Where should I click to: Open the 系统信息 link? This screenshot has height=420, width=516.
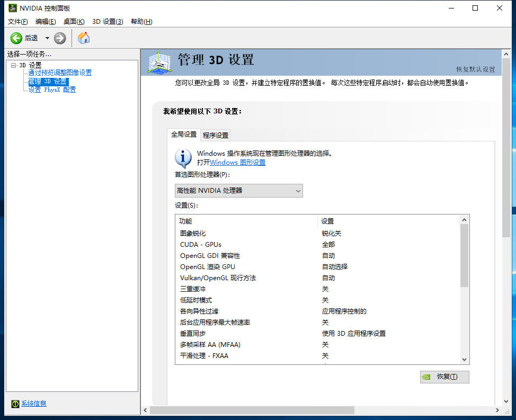point(34,404)
